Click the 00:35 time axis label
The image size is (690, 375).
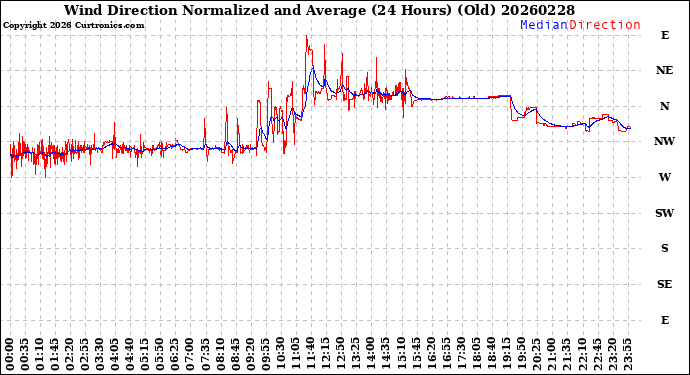click(25, 355)
